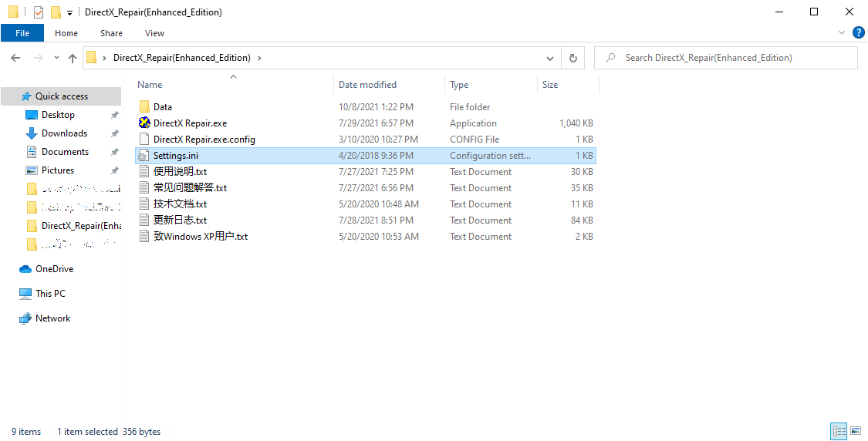
Task: Click the chevron before the folder path
Action: [x=105, y=58]
